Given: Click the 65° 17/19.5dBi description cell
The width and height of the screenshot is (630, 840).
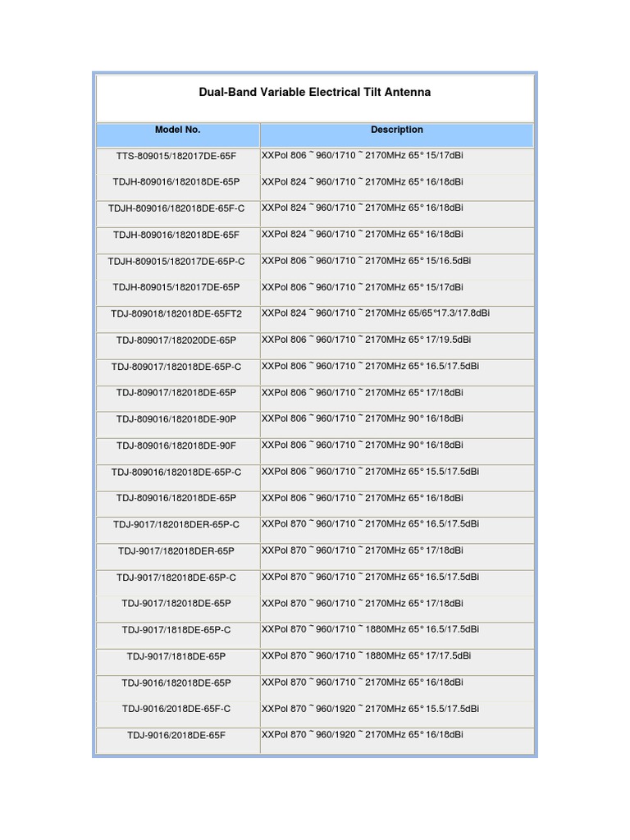Looking at the screenshot, I should (366, 340).
